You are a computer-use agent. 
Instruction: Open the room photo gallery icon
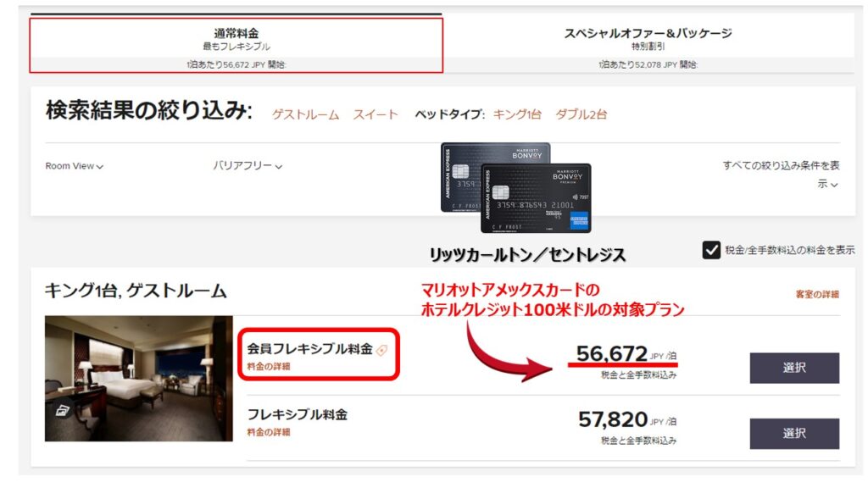pyautogui.click(x=63, y=411)
